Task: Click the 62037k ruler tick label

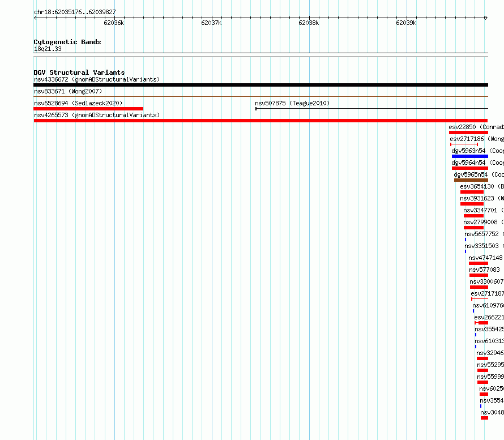Action: [x=211, y=23]
